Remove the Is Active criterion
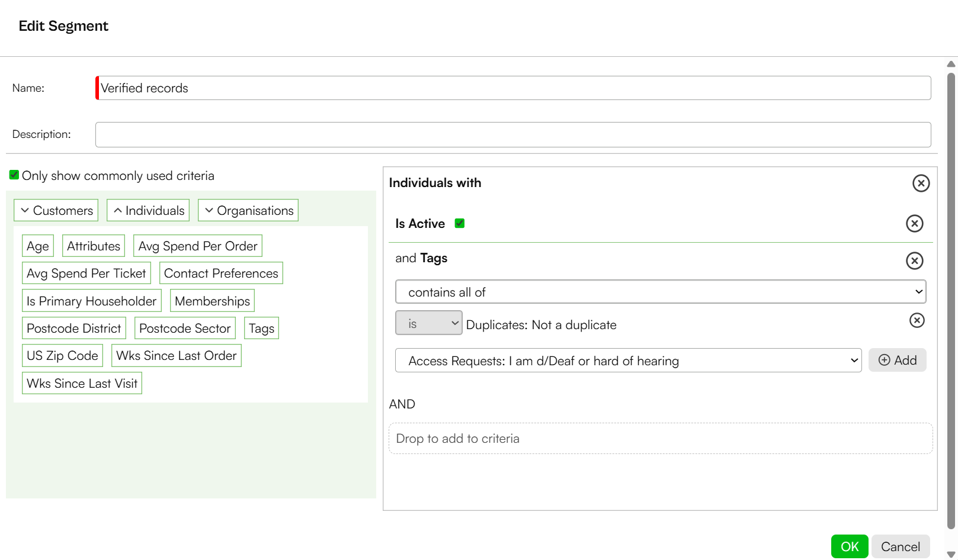Image resolution: width=958 pixels, height=560 pixels. pyautogui.click(x=915, y=223)
